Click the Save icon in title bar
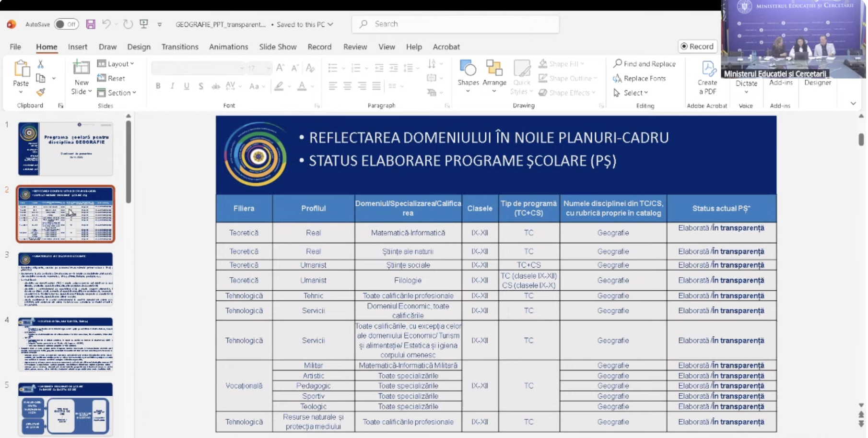868x438 pixels. [91, 24]
